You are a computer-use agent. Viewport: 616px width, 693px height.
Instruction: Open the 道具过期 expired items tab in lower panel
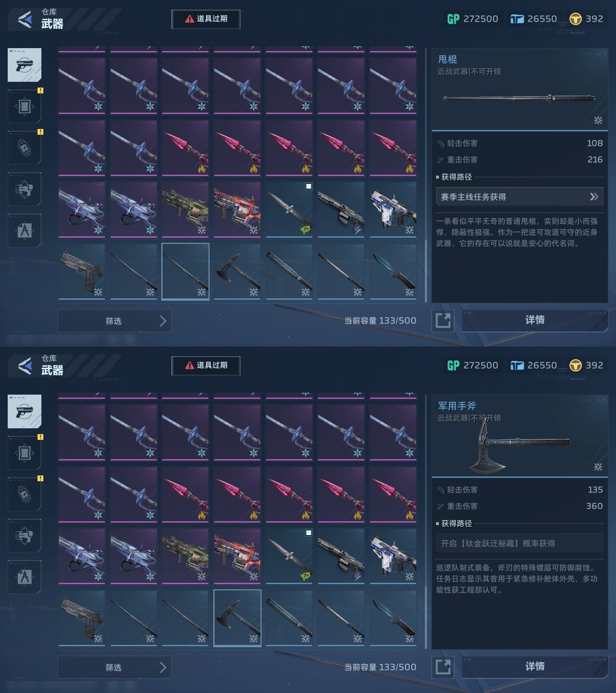click(206, 365)
